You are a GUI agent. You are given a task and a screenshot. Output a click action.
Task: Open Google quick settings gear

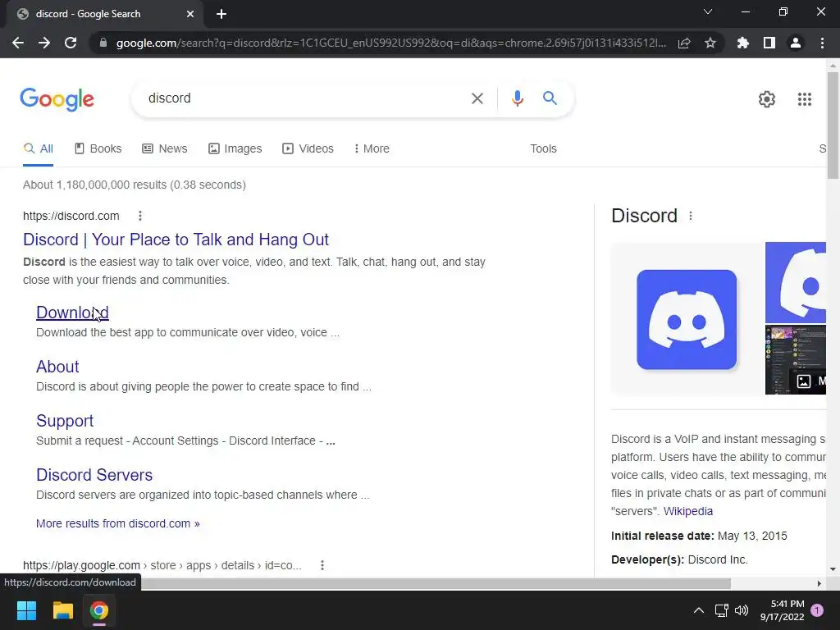tap(767, 99)
